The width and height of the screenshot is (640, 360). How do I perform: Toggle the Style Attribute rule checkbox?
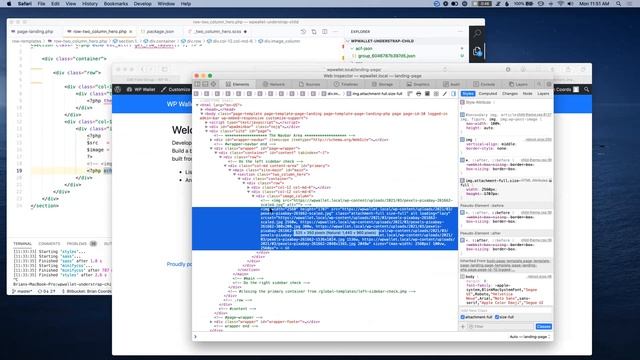[x=462, y=102]
